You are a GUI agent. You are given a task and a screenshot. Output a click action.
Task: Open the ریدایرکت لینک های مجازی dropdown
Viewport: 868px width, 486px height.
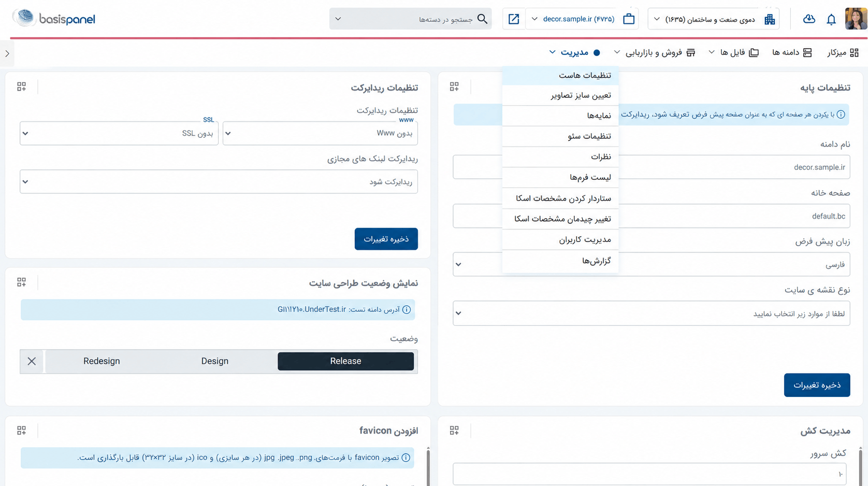219,182
